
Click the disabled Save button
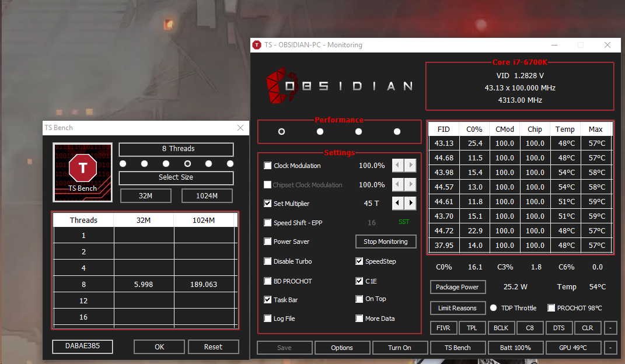point(285,348)
